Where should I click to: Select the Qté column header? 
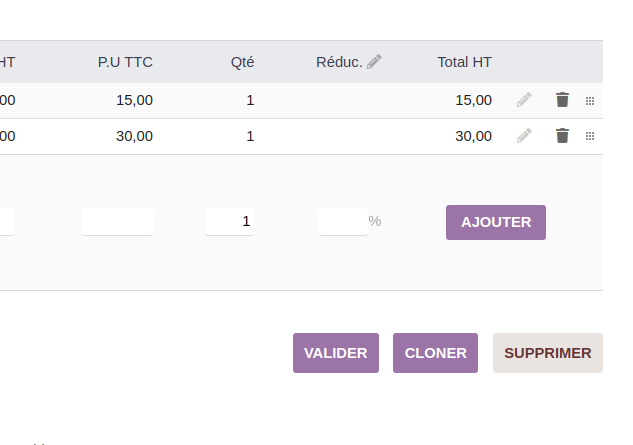(x=242, y=62)
